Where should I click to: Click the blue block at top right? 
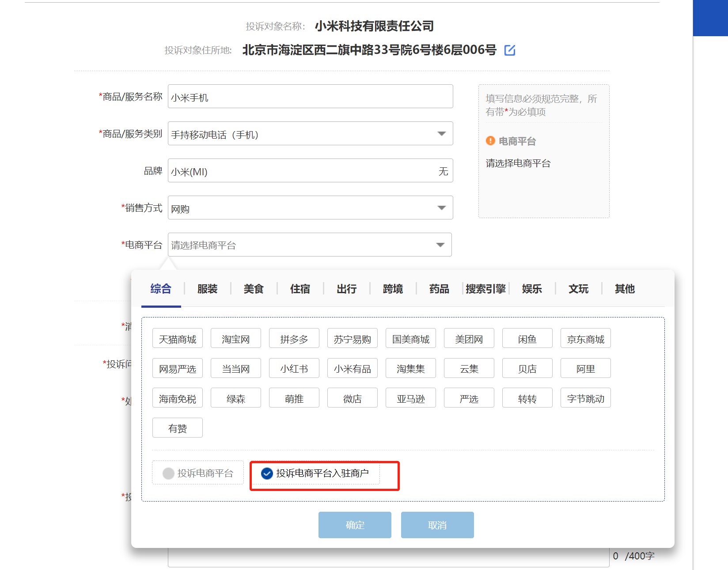(x=710, y=18)
